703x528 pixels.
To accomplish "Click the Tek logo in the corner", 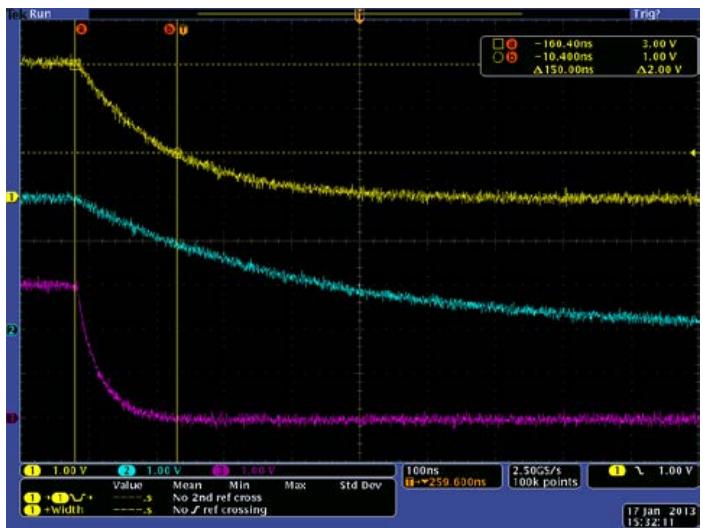I will [13, 13].
